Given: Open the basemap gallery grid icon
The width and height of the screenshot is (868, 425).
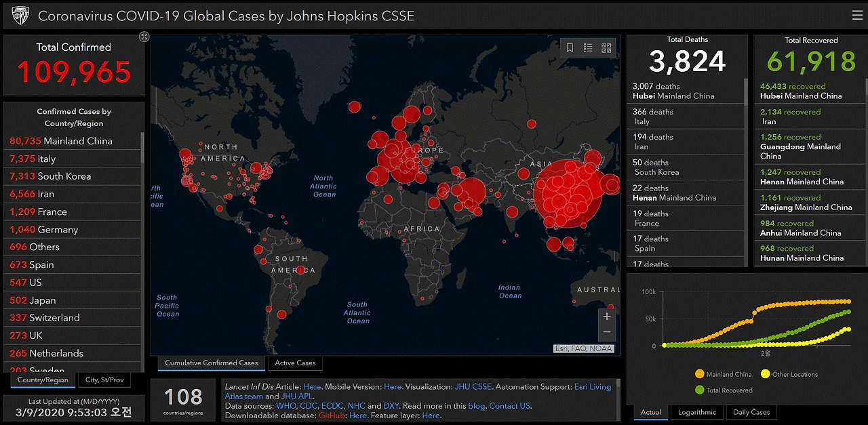Looking at the screenshot, I should click(x=606, y=48).
